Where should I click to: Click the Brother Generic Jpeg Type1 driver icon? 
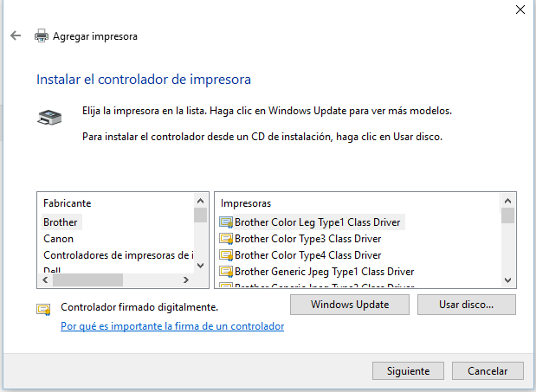pyautogui.click(x=226, y=272)
